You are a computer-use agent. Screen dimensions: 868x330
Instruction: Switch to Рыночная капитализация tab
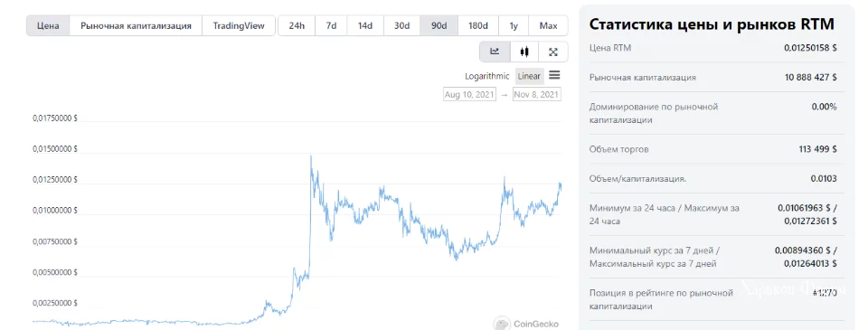point(136,25)
